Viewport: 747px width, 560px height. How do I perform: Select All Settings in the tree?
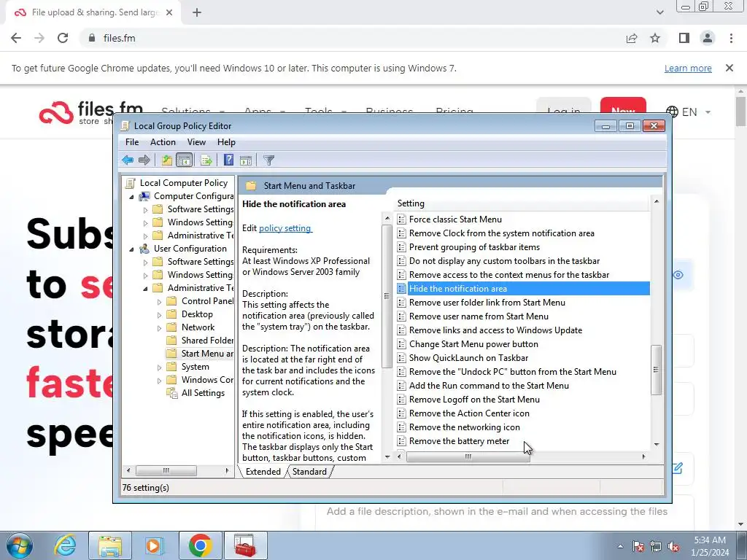pyautogui.click(x=203, y=393)
